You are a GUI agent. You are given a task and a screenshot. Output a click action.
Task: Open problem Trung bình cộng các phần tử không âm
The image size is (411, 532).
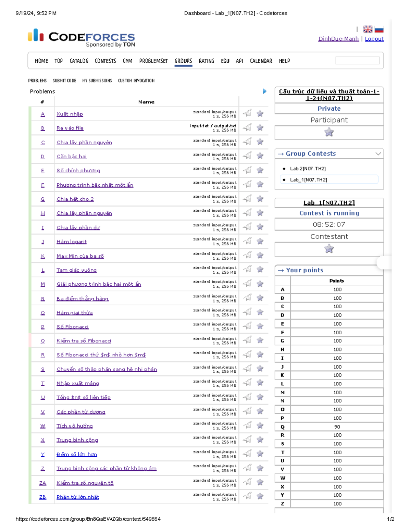coord(107,468)
